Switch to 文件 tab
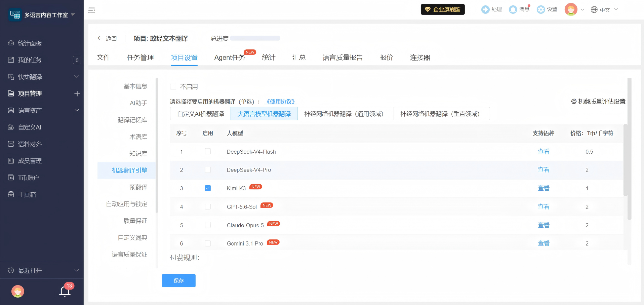This screenshot has height=305, width=644. tap(104, 58)
